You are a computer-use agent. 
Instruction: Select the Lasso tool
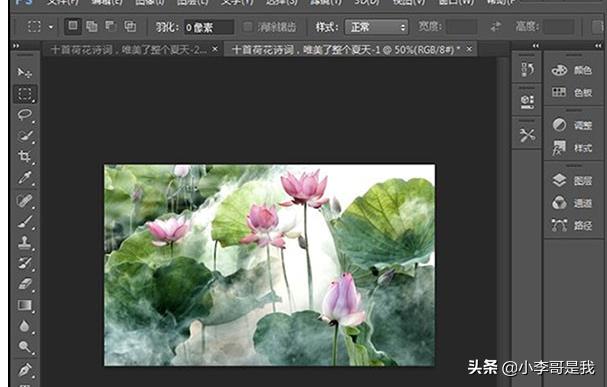[25, 115]
